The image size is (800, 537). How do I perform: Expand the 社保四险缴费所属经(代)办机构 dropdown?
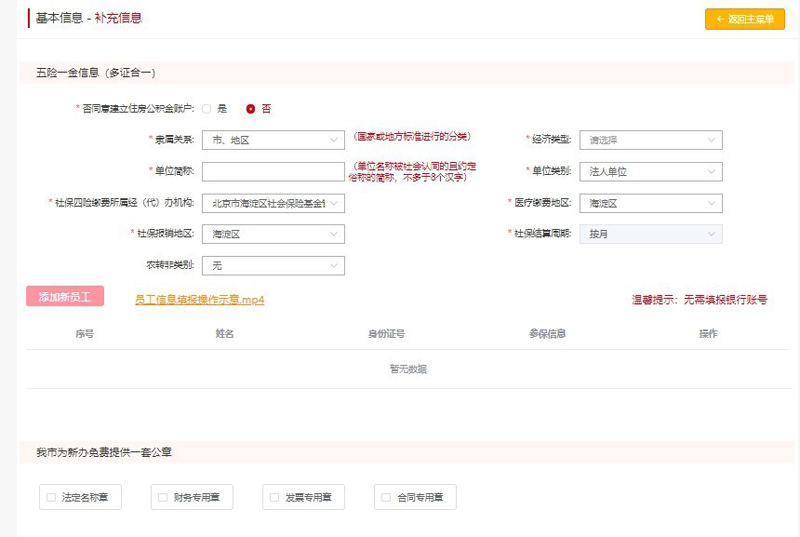click(x=273, y=203)
